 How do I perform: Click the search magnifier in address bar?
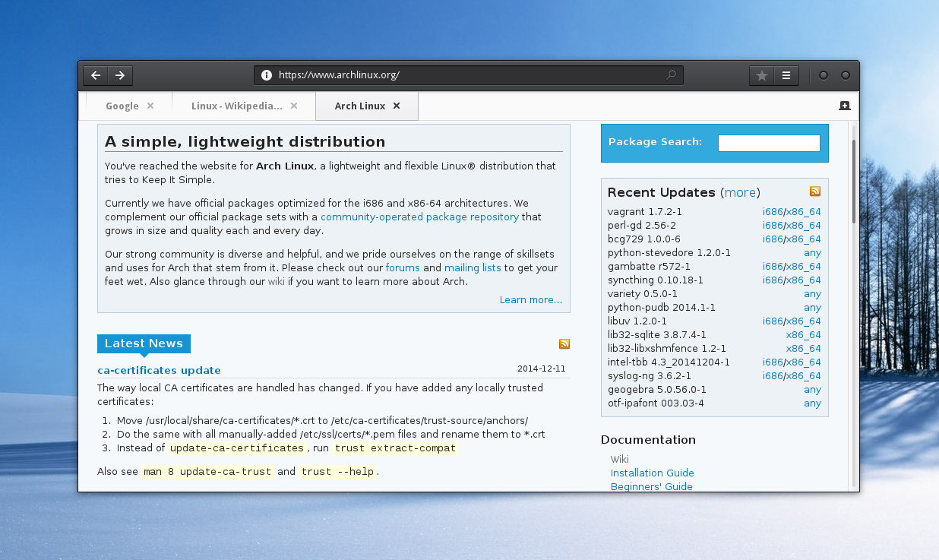671,75
